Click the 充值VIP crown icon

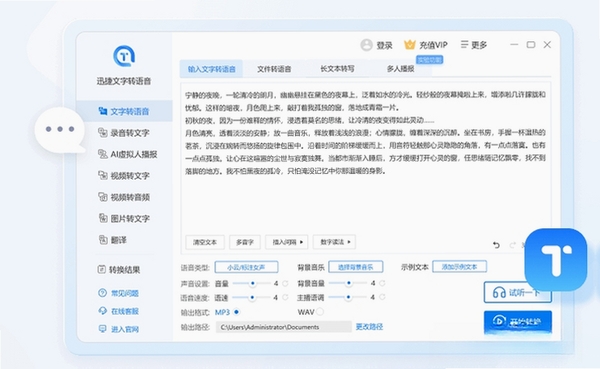[409, 45]
